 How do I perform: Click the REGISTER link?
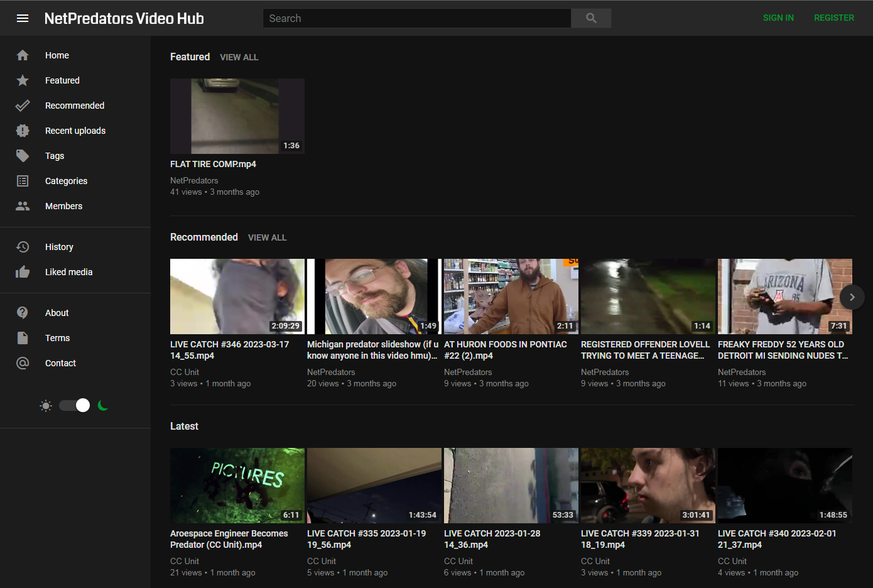click(834, 18)
